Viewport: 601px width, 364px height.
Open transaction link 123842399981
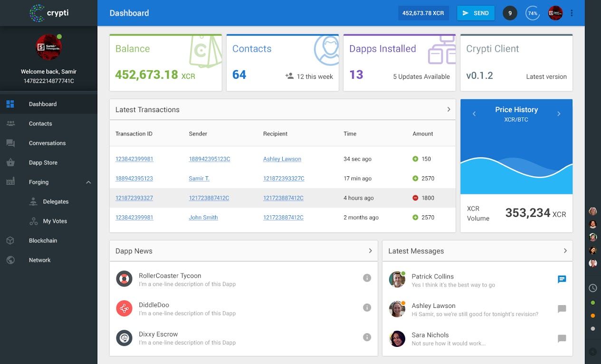click(x=134, y=159)
